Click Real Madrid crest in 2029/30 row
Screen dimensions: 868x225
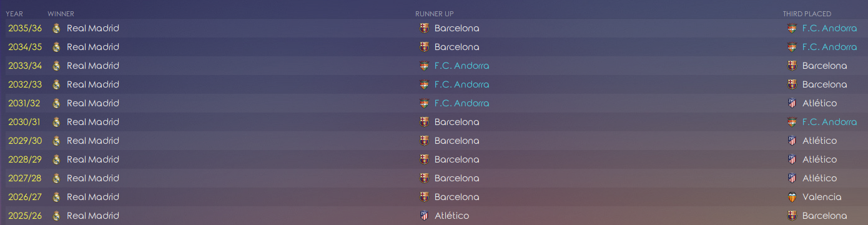click(56, 141)
